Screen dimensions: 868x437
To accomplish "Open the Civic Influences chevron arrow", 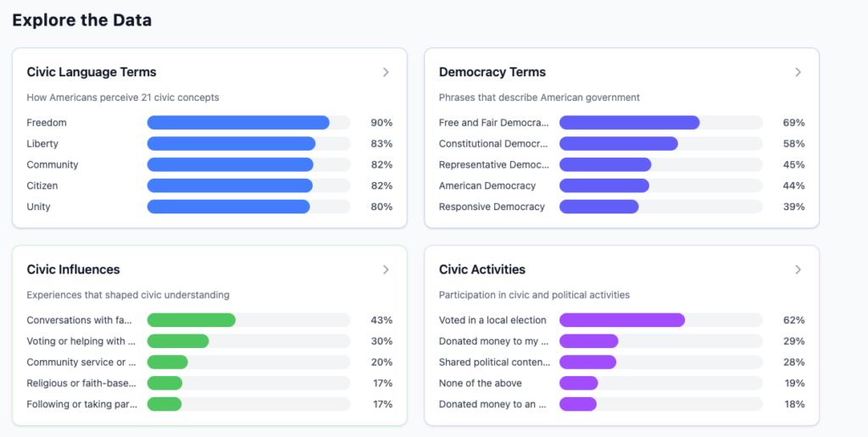I will [x=386, y=269].
